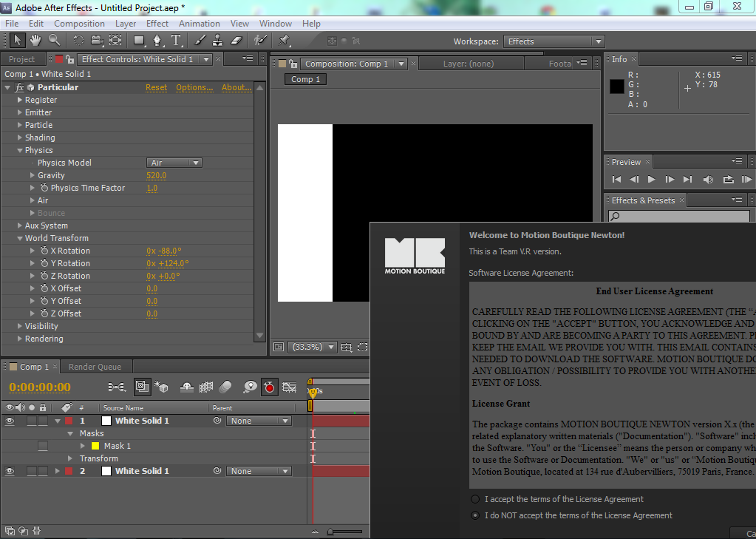
Task: Open Parent dropdown for layer 1
Action: [259, 421]
